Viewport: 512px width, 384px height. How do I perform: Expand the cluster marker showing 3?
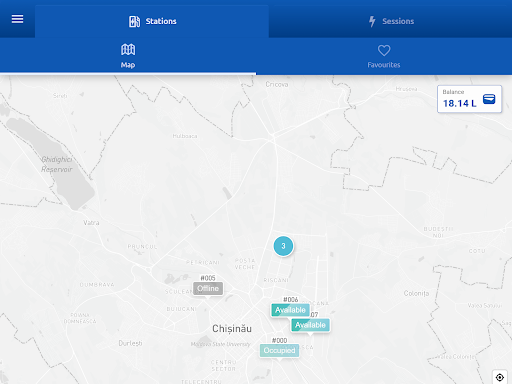(283, 246)
